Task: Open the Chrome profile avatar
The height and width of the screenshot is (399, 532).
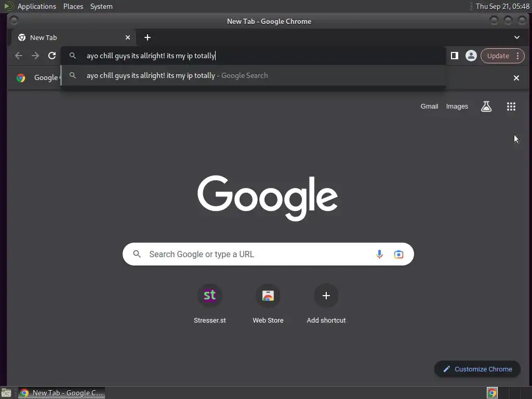Action: (x=471, y=56)
